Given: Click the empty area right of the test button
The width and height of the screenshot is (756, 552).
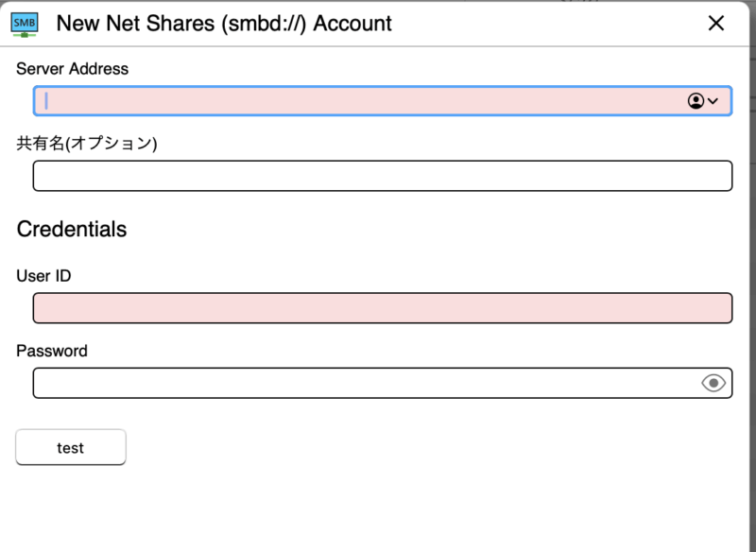Looking at the screenshot, I should [x=425, y=448].
